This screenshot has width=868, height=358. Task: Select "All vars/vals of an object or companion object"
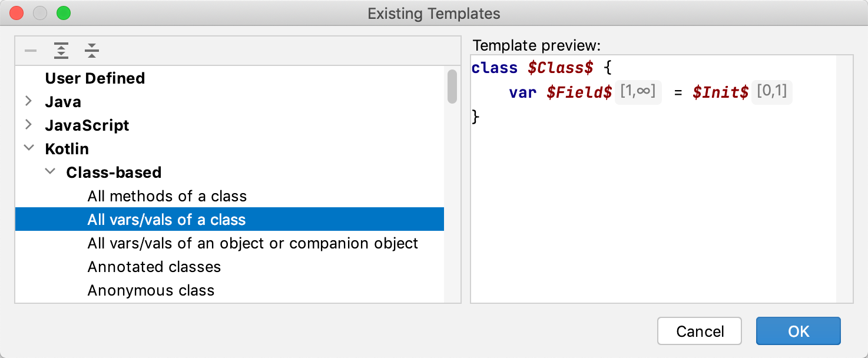[253, 243]
